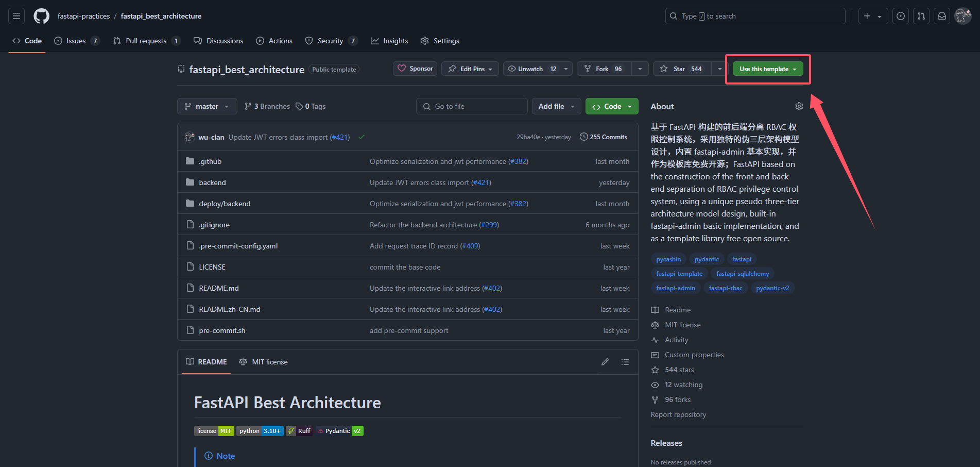View 96 forks link
Screen dimensions: 980x467
coord(671,399)
